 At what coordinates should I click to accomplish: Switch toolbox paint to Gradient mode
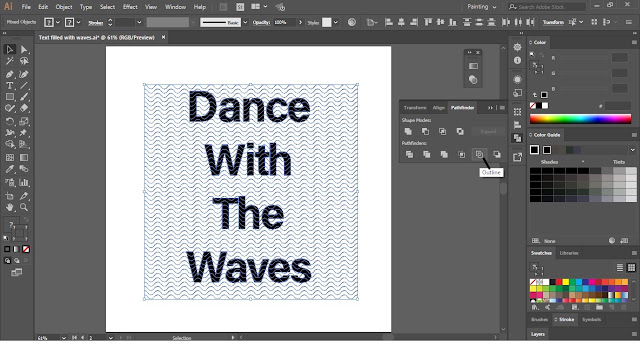point(16,249)
